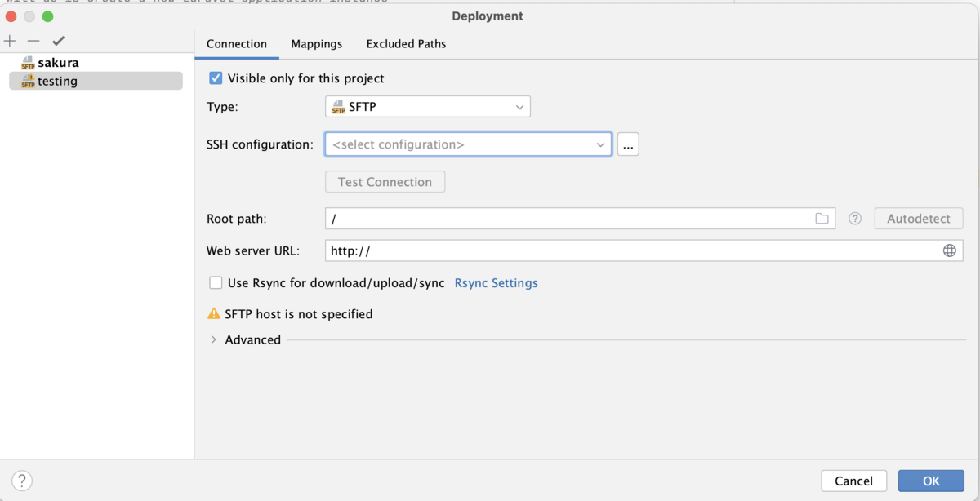Open the SSH configuration dropdown
This screenshot has width=980, height=501.
(x=468, y=144)
